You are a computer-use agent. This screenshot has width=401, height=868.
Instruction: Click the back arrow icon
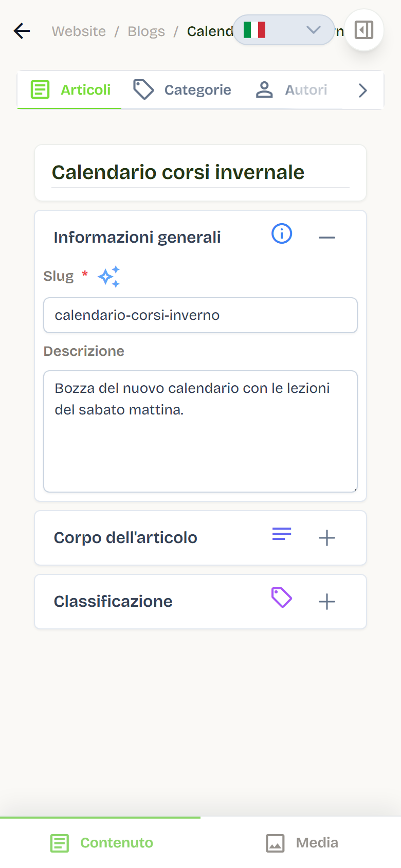22,31
